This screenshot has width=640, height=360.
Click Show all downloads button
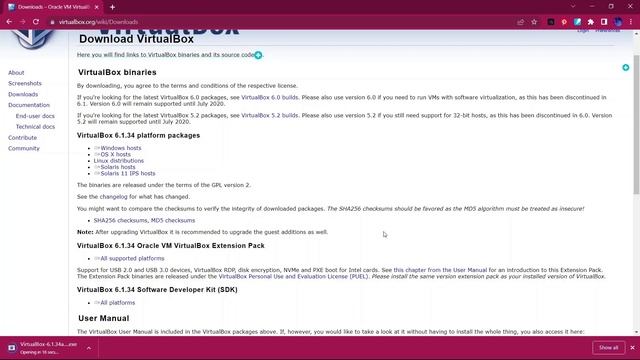pyautogui.click(x=608, y=348)
